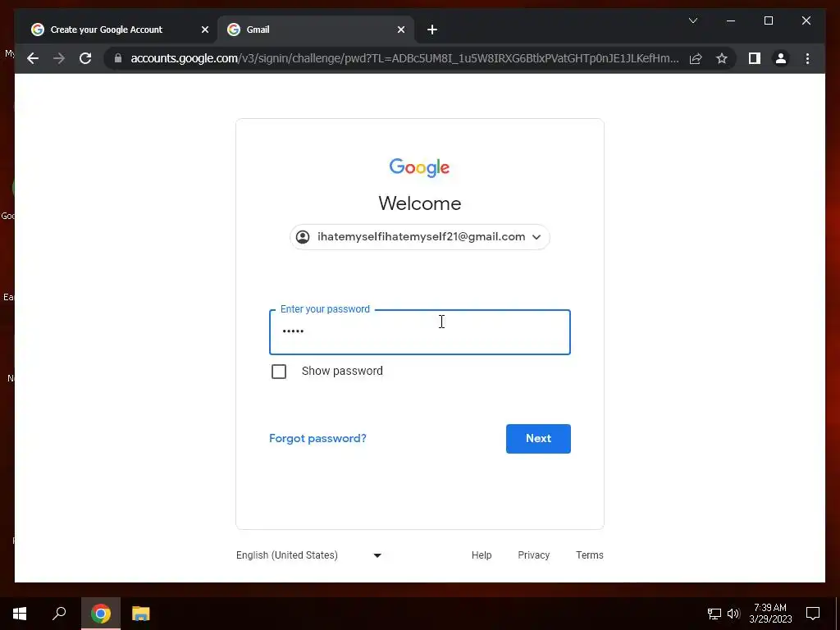Share this page via address bar icon
The height and width of the screenshot is (630, 840).
pos(696,58)
